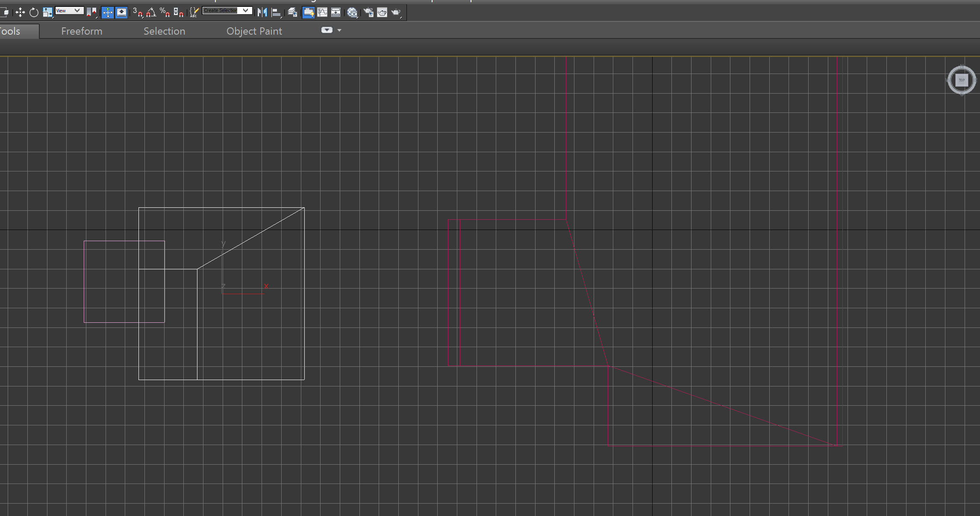
Task: Toggle Angle Snap
Action: 151,12
